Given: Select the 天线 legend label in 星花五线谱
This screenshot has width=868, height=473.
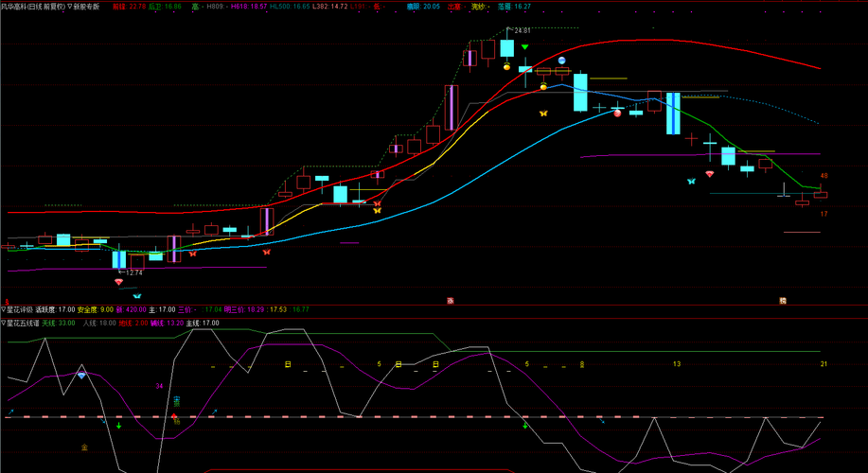Looking at the screenshot, I should click(48, 324).
